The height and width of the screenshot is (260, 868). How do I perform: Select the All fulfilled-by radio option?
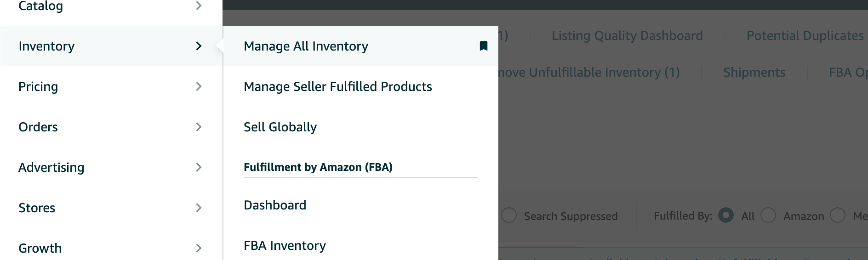(x=726, y=215)
